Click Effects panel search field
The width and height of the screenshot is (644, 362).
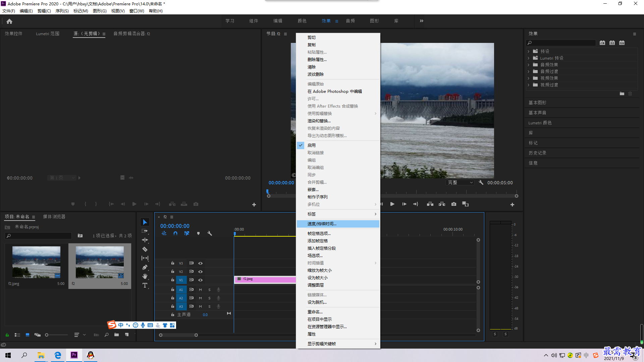pos(561,43)
